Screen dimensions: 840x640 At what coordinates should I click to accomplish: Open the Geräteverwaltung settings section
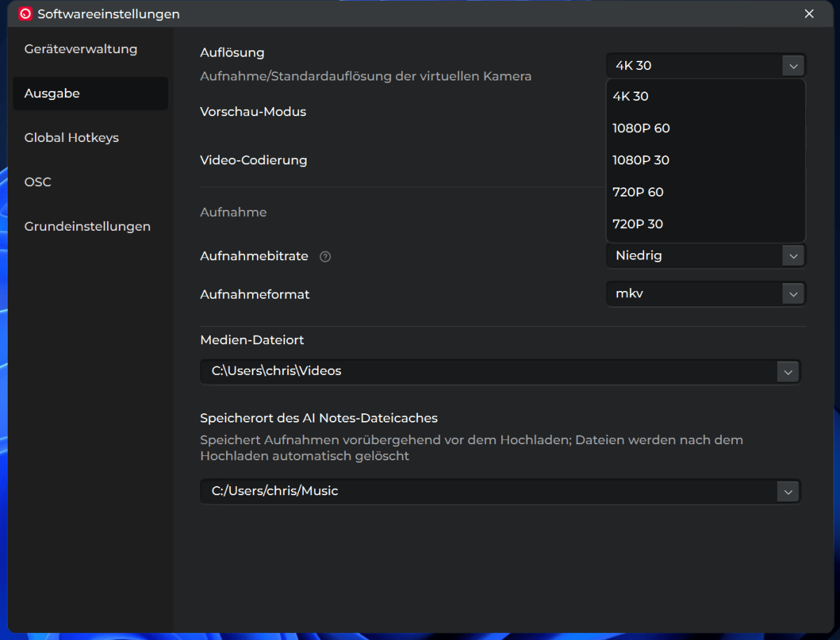[90, 49]
